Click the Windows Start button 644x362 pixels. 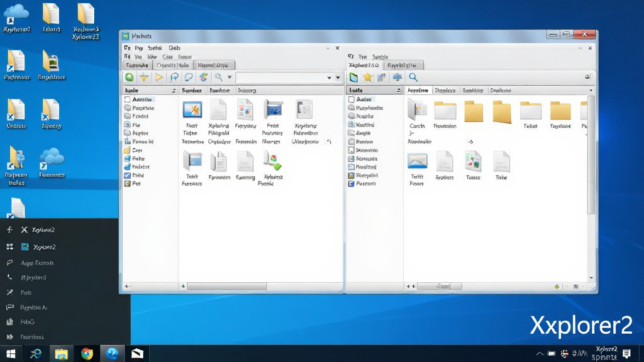[x=11, y=353]
